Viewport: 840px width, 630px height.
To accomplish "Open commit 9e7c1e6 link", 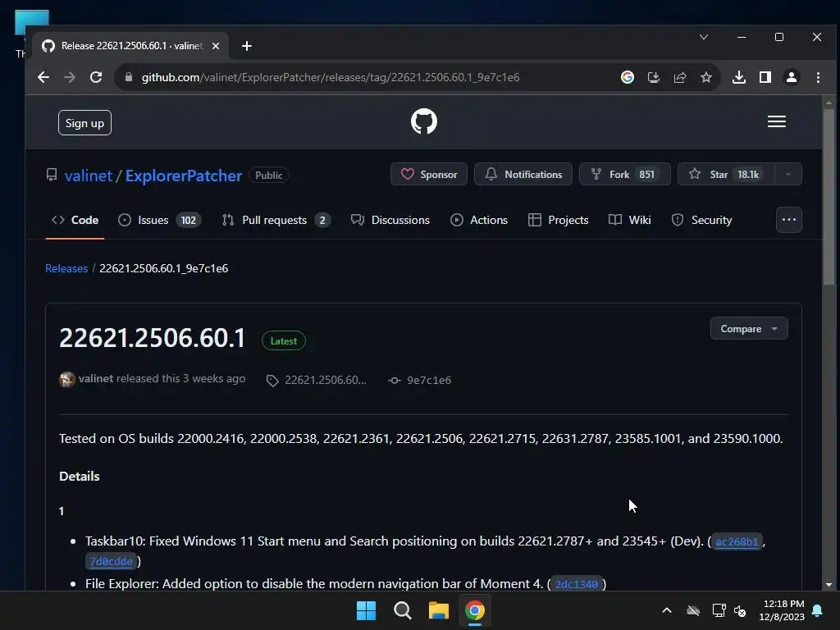I will pos(420,381).
